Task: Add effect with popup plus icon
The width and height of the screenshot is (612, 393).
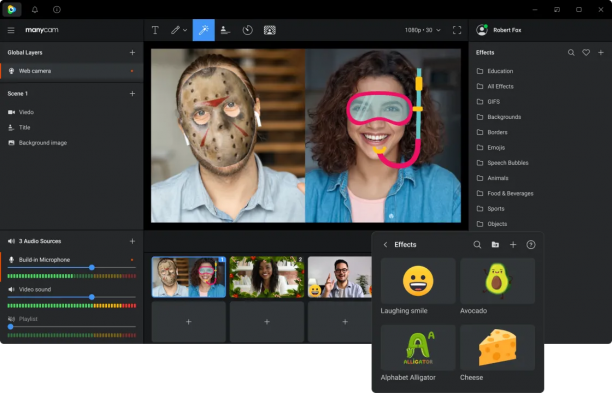Action: [x=513, y=244]
